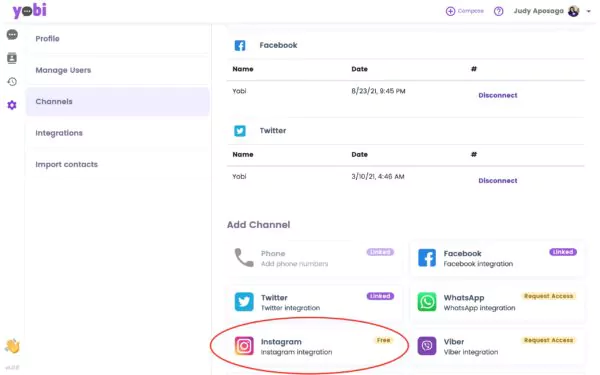The image size is (600, 375).
Task: Open the Integrations section
Action: (117, 133)
